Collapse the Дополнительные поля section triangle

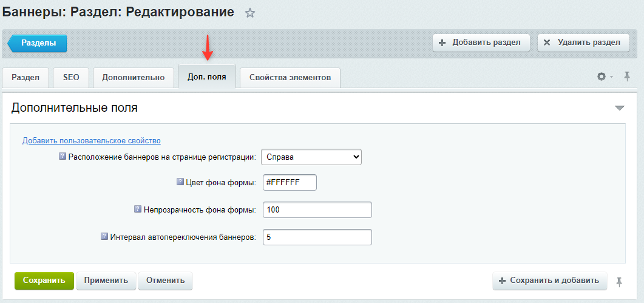(619, 108)
